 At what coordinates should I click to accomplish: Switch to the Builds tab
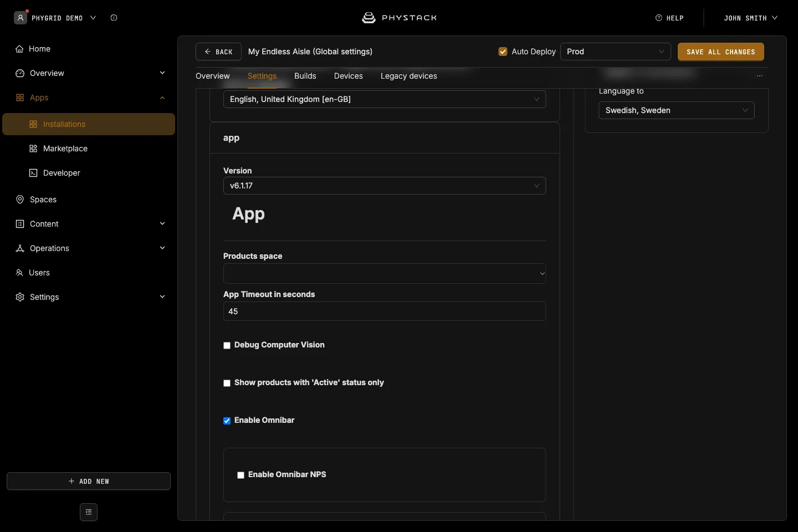(305, 76)
